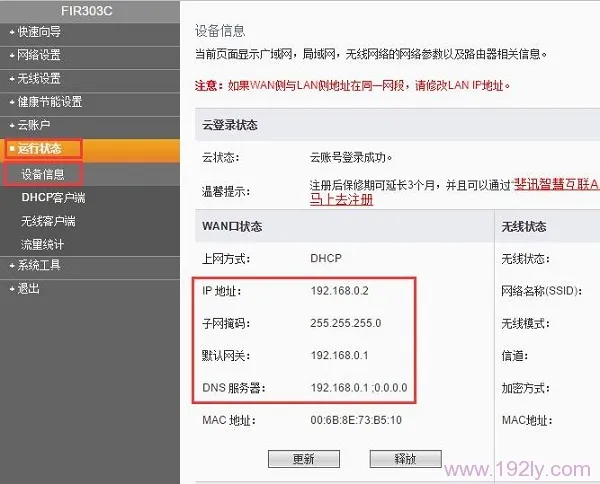Go to 无线客户端 list
Screen dimensions: 600x484
[x=48, y=221]
